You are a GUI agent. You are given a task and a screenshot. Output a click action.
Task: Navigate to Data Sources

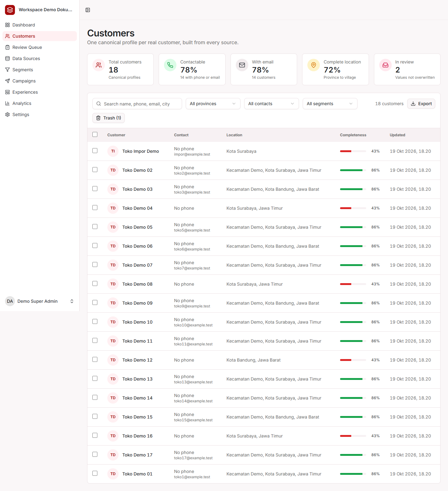click(40, 58)
